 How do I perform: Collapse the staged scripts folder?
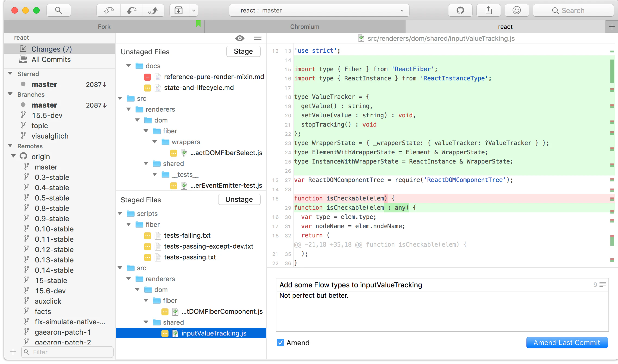click(x=120, y=214)
